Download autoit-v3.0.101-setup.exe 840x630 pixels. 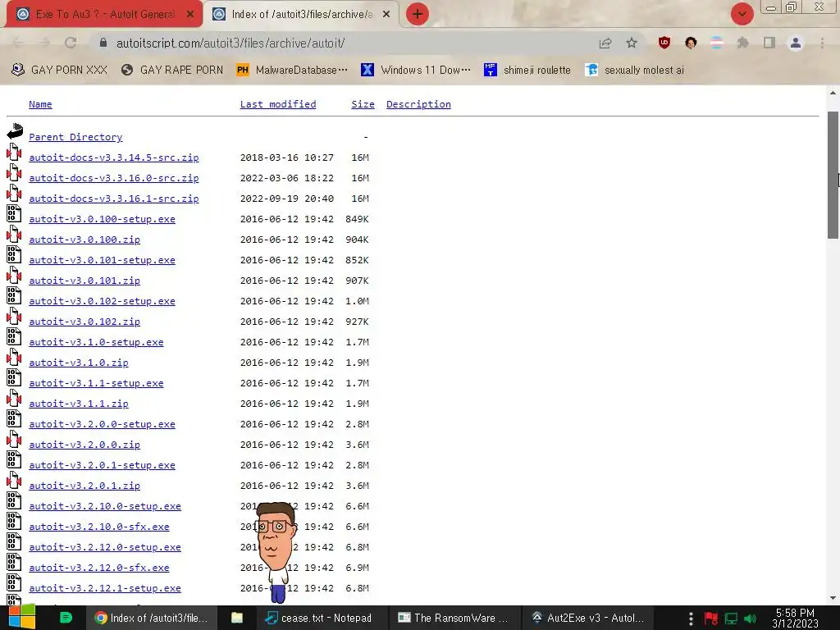pyautogui.click(x=102, y=260)
